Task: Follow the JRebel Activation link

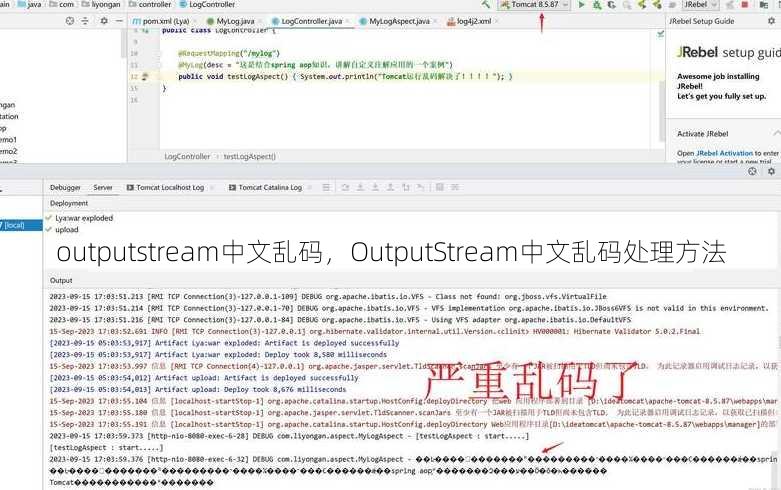Action: (x=724, y=153)
